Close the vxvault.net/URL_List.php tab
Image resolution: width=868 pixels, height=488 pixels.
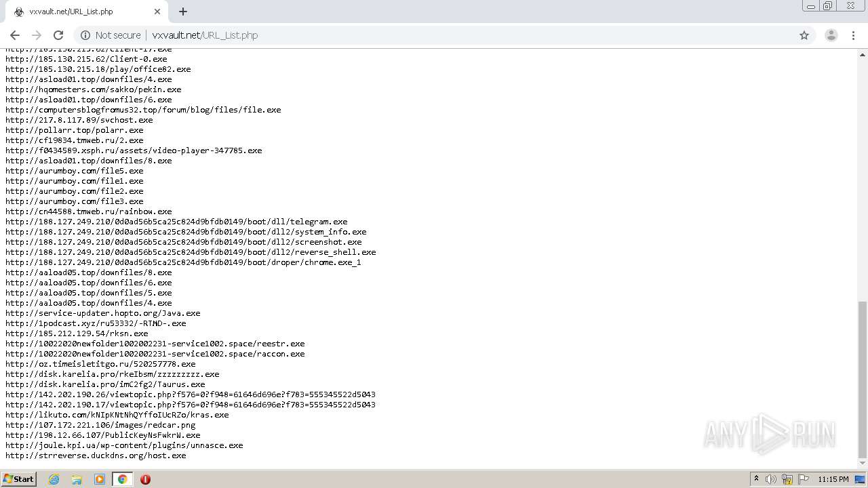[x=157, y=12]
